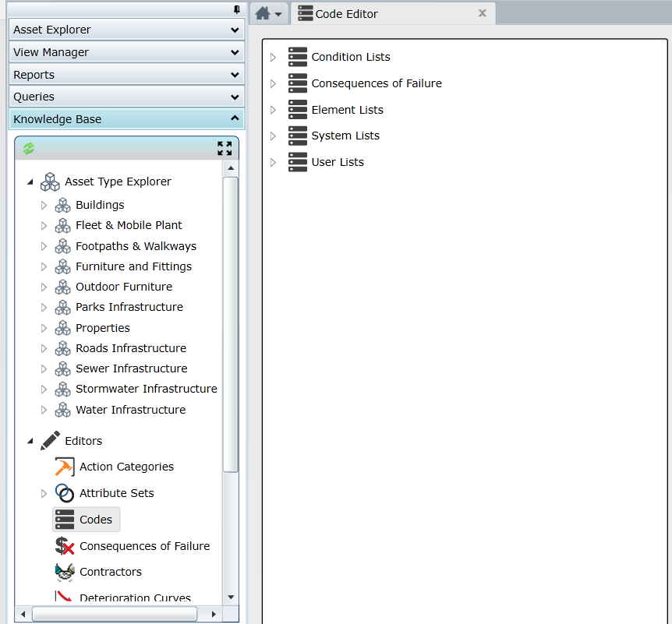Click the Action Categories hammer icon
Viewport: 672px width, 624px height.
(x=65, y=467)
